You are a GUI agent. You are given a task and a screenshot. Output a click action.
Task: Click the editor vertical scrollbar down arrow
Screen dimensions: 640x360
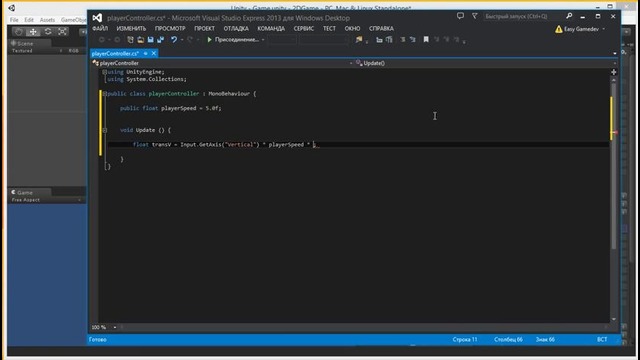613,319
